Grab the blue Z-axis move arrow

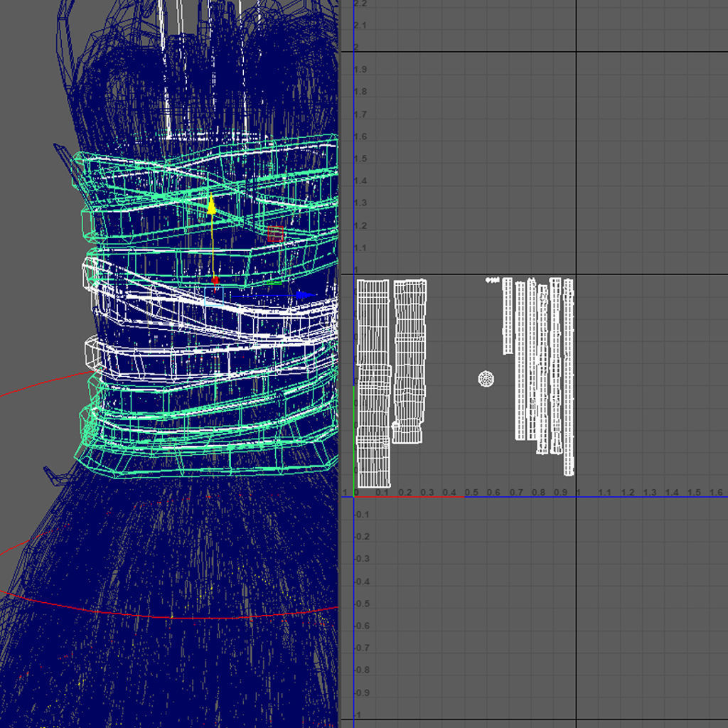tap(306, 295)
